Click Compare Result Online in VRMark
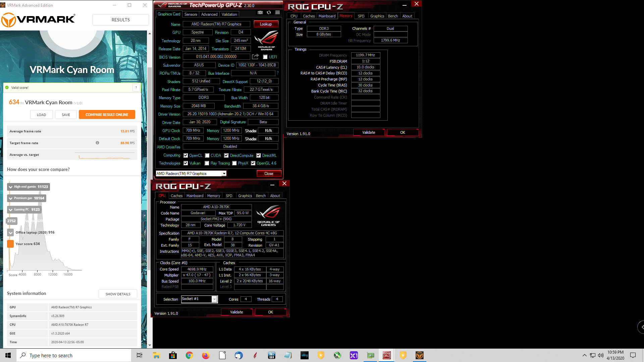Image resolution: width=644 pixels, height=362 pixels. click(107, 115)
